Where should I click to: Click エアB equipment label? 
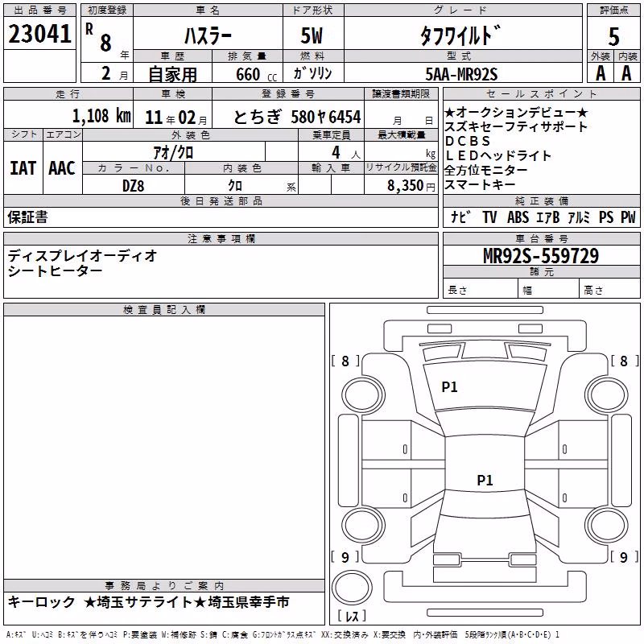[548, 217]
